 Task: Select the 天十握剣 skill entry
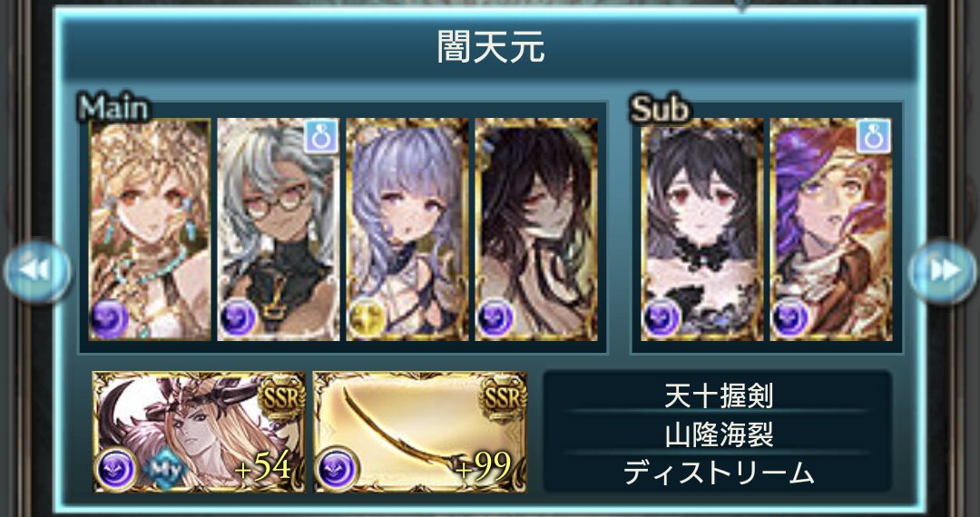click(x=718, y=395)
